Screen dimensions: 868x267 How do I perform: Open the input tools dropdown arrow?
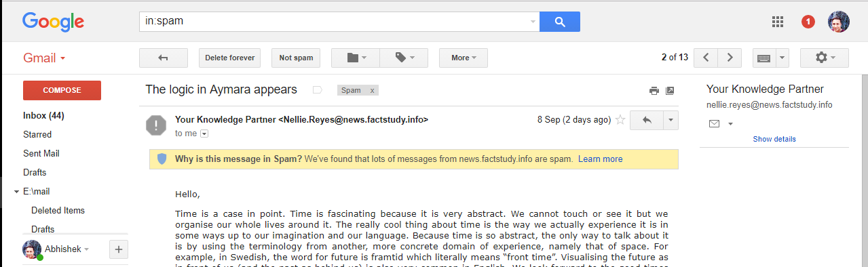click(782, 58)
